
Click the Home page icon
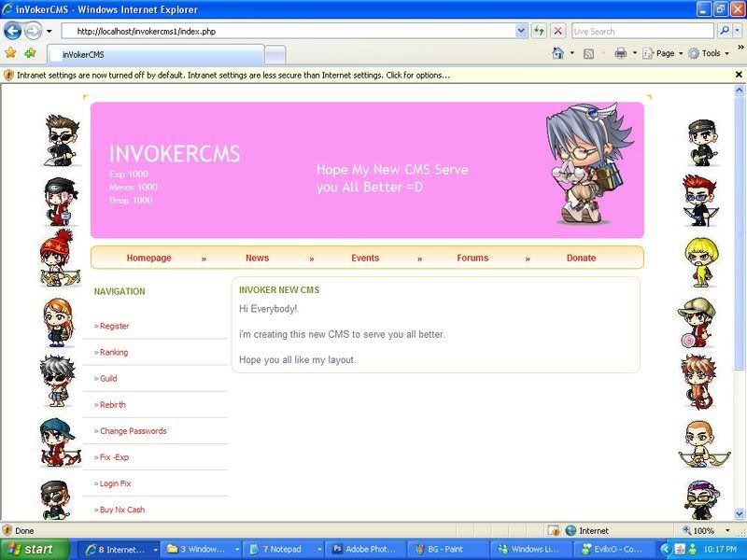tap(557, 53)
